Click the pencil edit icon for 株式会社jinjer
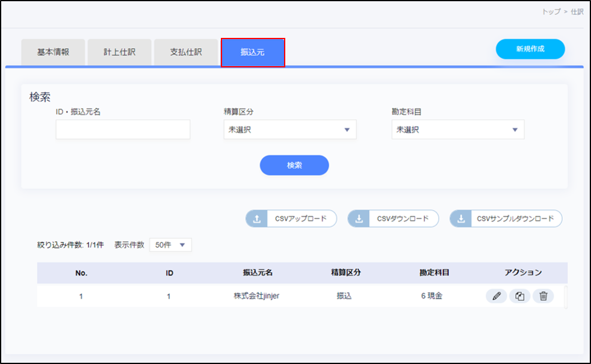Screen dimensions: 591x364 (x=496, y=296)
